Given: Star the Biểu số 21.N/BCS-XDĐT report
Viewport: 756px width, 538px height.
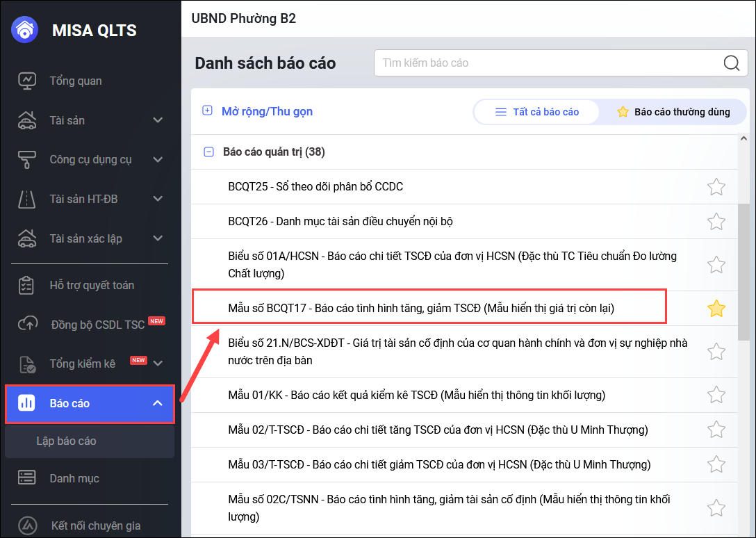Looking at the screenshot, I should click(716, 351).
